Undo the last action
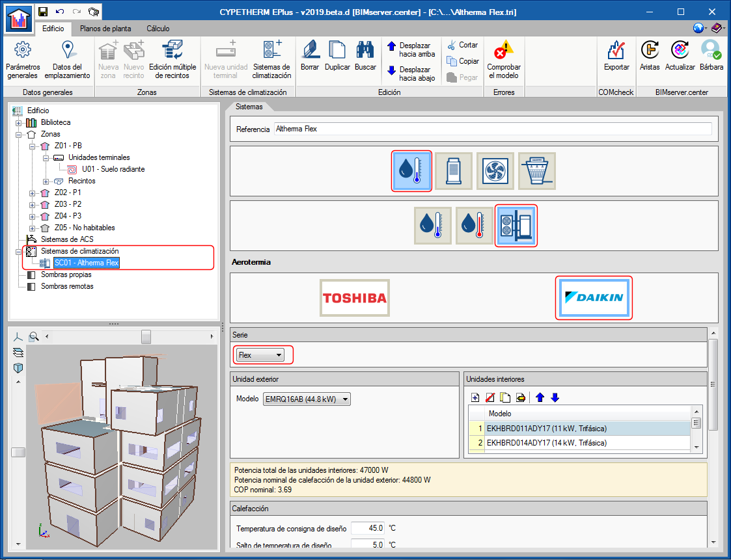This screenshot has height=560, width=731. 60,12
